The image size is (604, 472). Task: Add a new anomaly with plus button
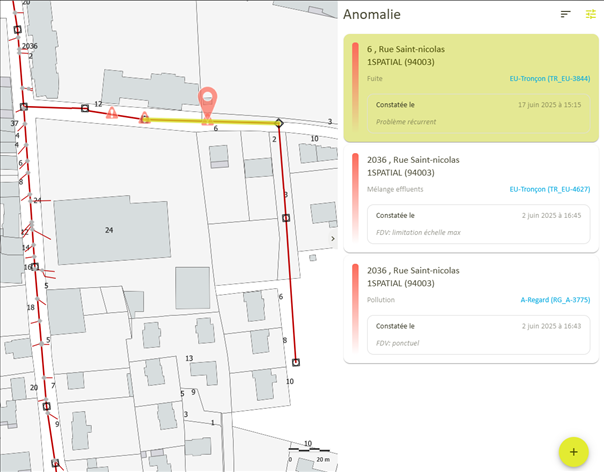(574, 452)
